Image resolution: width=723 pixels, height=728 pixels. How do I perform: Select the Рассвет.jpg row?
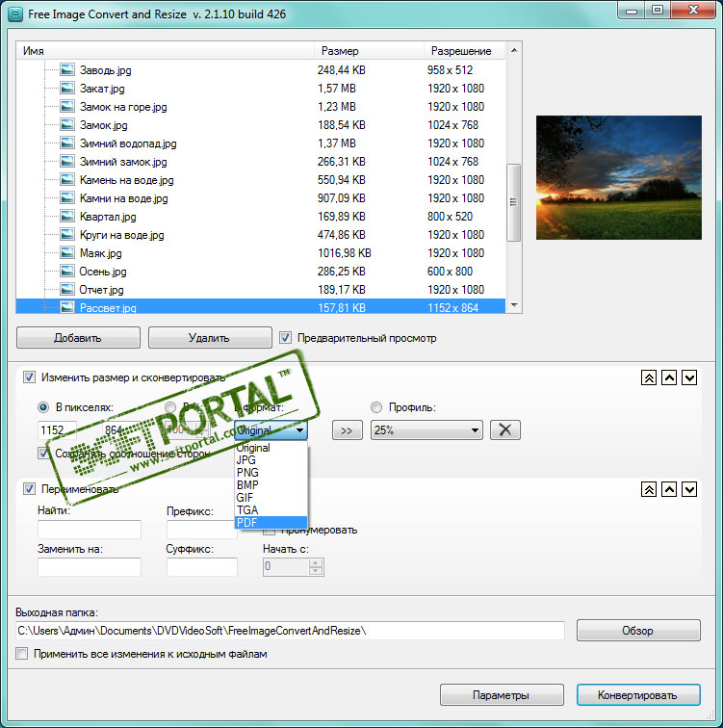[x=260, y=306]
